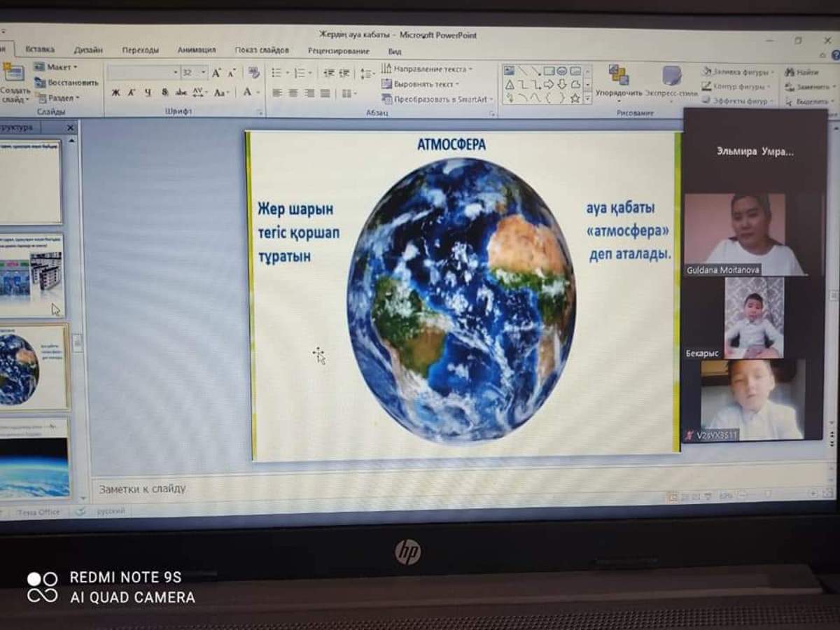Switch to the Вставка ribbon tab
840x630 pixels.
coord(40,50)
